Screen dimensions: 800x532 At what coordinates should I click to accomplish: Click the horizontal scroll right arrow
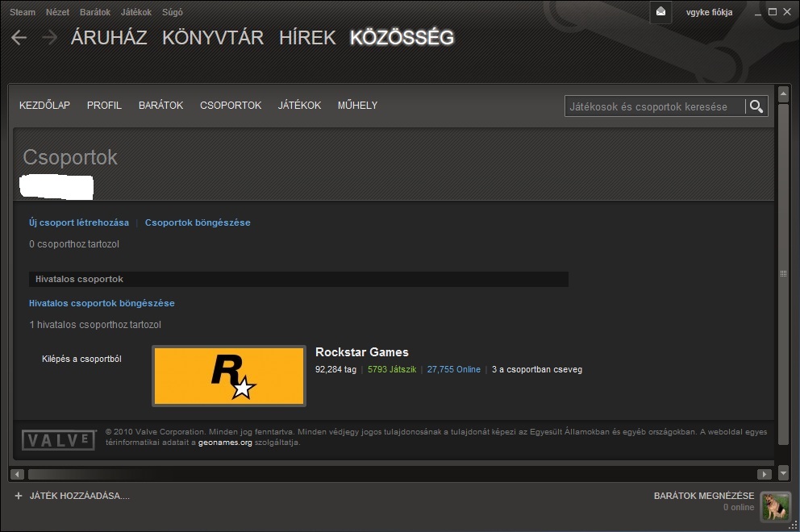pyautogui.click(x=764, y=474)
